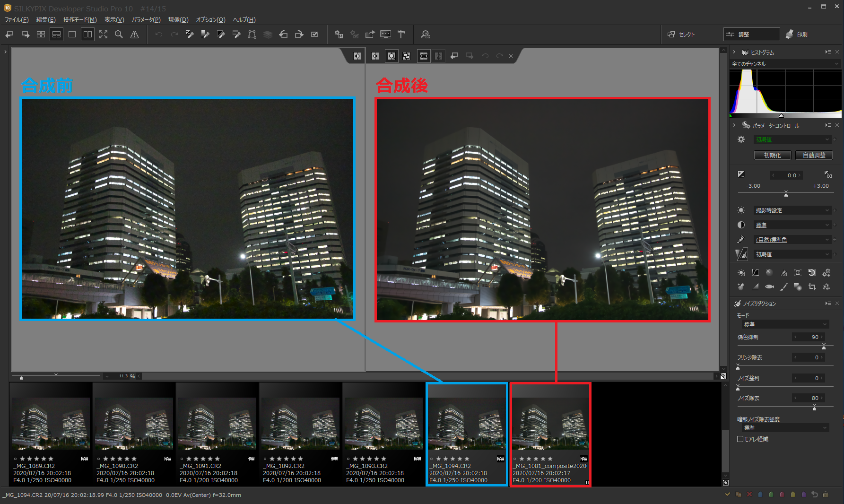Open the 編集(E) menu
The height and width of the screenshot is (504, 844).
click(46, 20)
